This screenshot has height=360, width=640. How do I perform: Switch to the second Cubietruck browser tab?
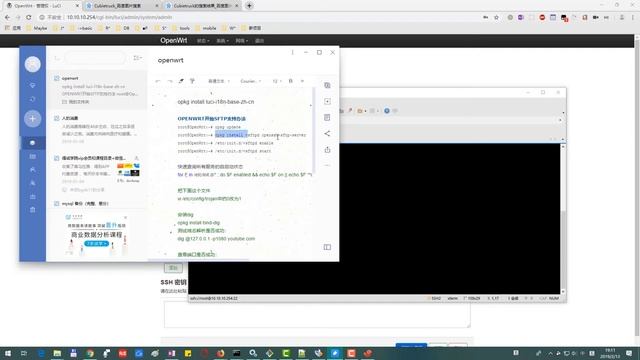tap(122, 6)
